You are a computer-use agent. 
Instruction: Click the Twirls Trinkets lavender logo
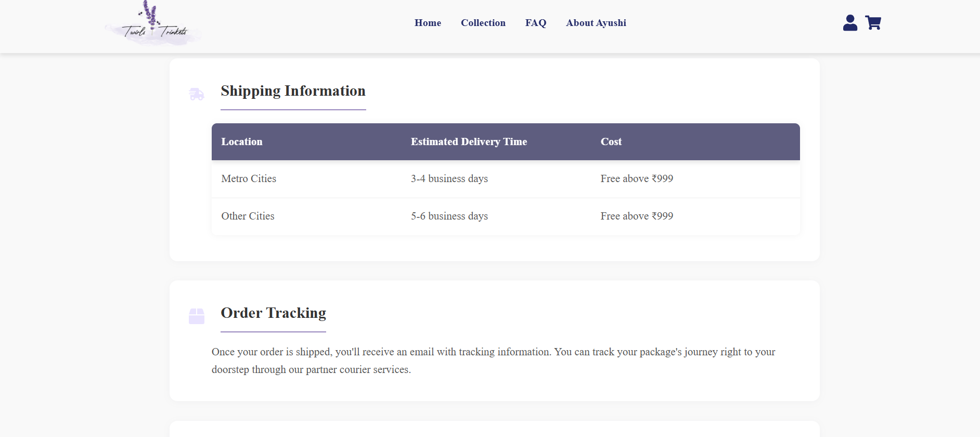tap(153, 24)
